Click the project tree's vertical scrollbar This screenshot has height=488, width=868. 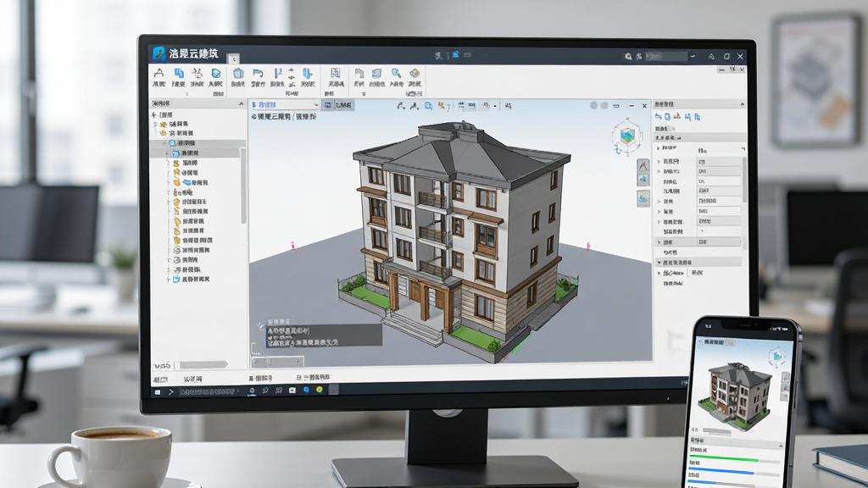243,187
